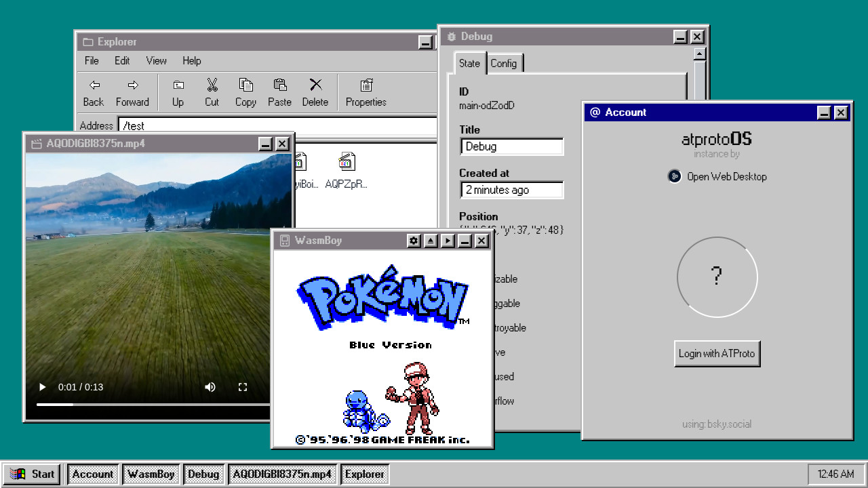Click the Windows logo on Start button

(18, 474)
